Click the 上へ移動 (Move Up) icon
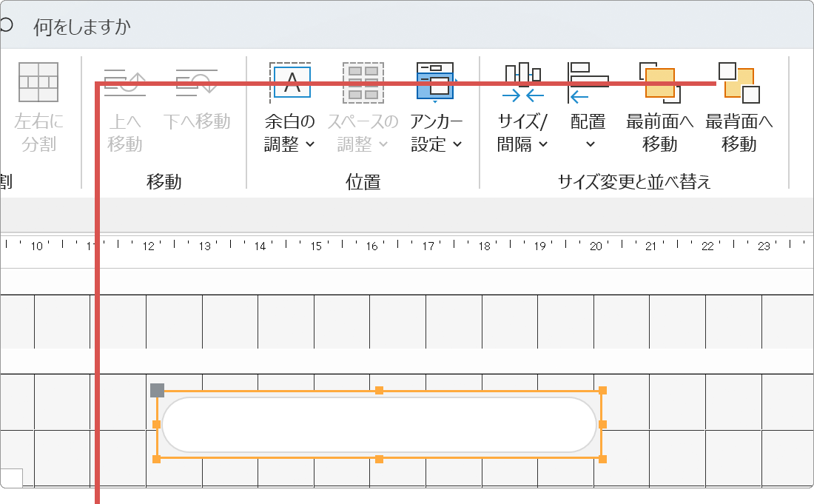The image size is (814, 504). pyautogui.click(x=126, y=81)
